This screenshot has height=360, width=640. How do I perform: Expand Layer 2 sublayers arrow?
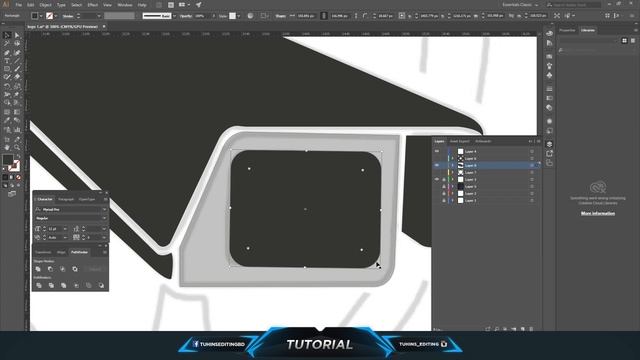tap(453, 193)
